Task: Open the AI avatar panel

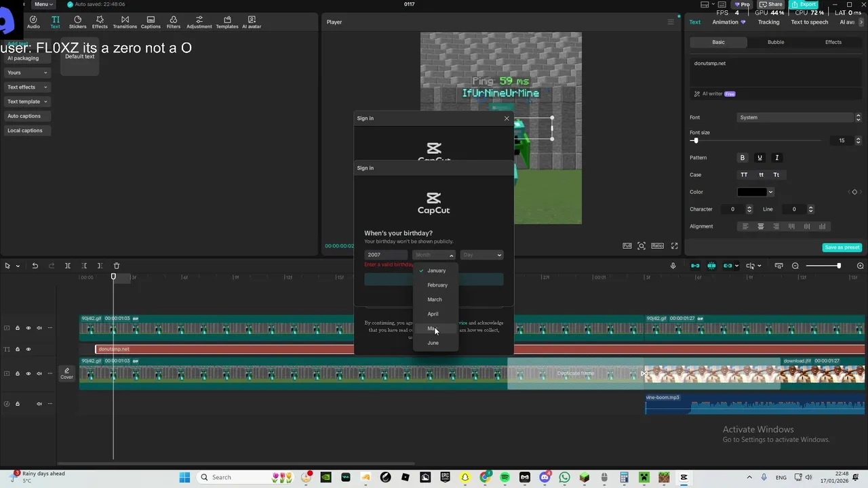Action: pos(252,22)
